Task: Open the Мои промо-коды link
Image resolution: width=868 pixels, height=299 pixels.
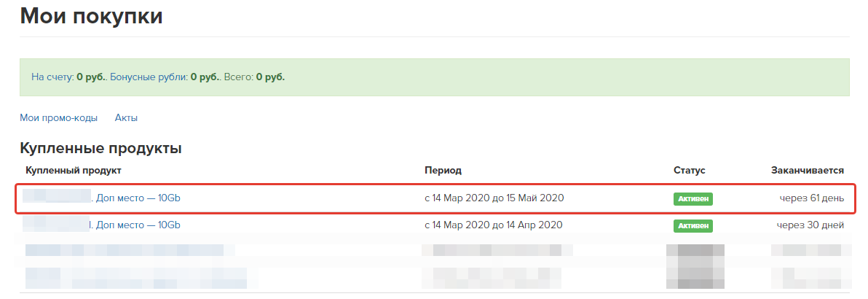Action: (x=59, y=117)
